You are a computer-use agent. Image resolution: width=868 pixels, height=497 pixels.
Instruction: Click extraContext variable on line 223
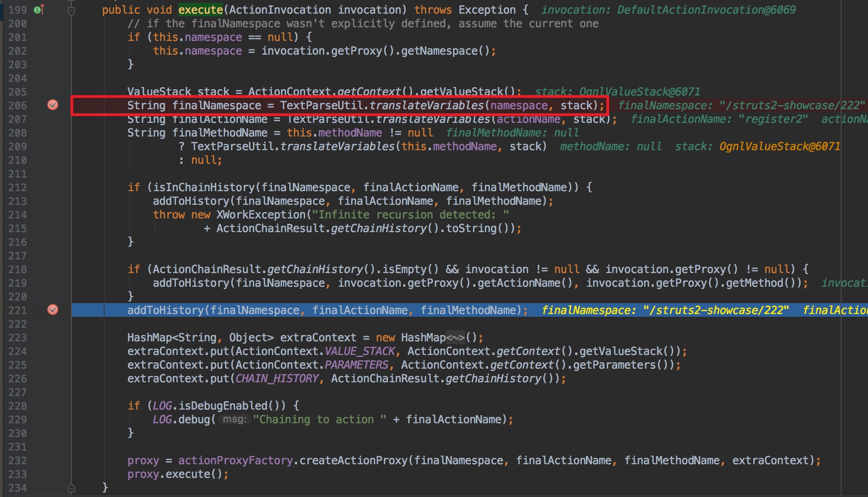[x=318, y=337]
